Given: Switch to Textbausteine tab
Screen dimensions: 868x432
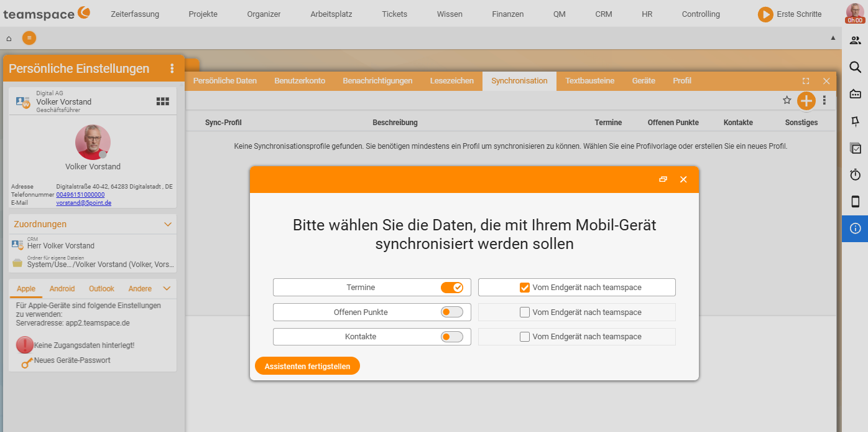Looking at the screenshot, I should click(590, 81).
